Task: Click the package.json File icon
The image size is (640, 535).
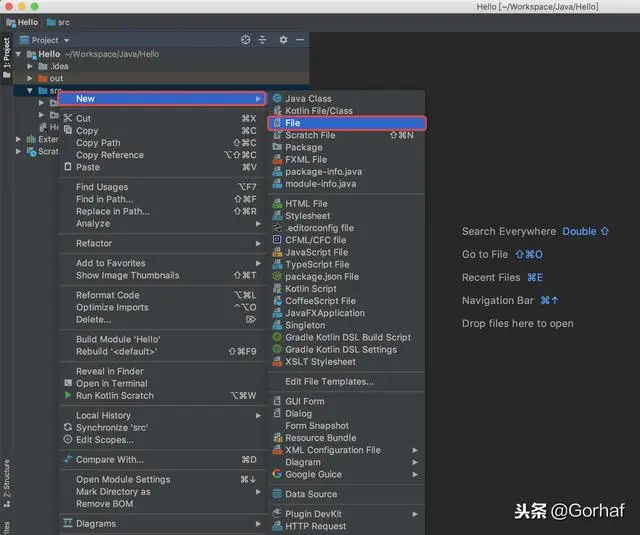Action: (277, 276)
